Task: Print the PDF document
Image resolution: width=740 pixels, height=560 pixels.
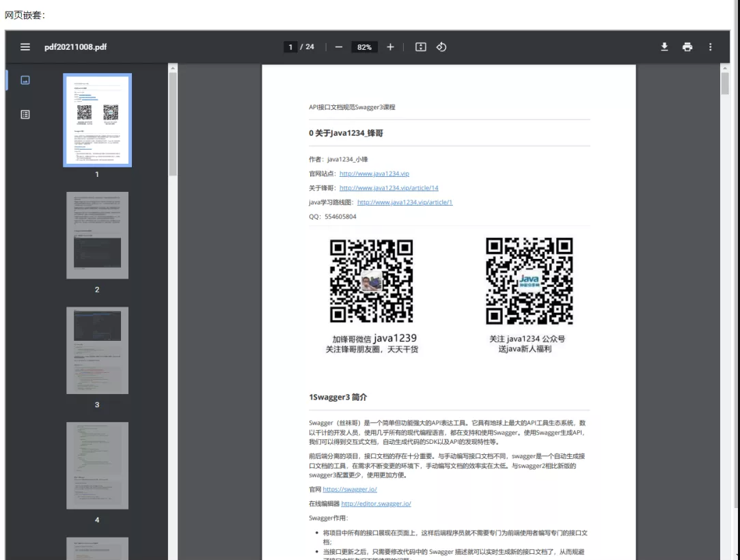Action: pyautogui.click(x=687, y=46)
